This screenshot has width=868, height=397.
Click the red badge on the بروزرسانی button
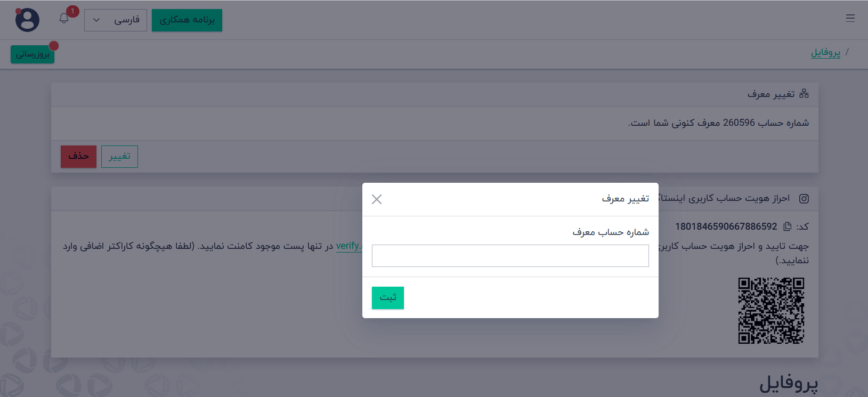[x=53, y=46]
